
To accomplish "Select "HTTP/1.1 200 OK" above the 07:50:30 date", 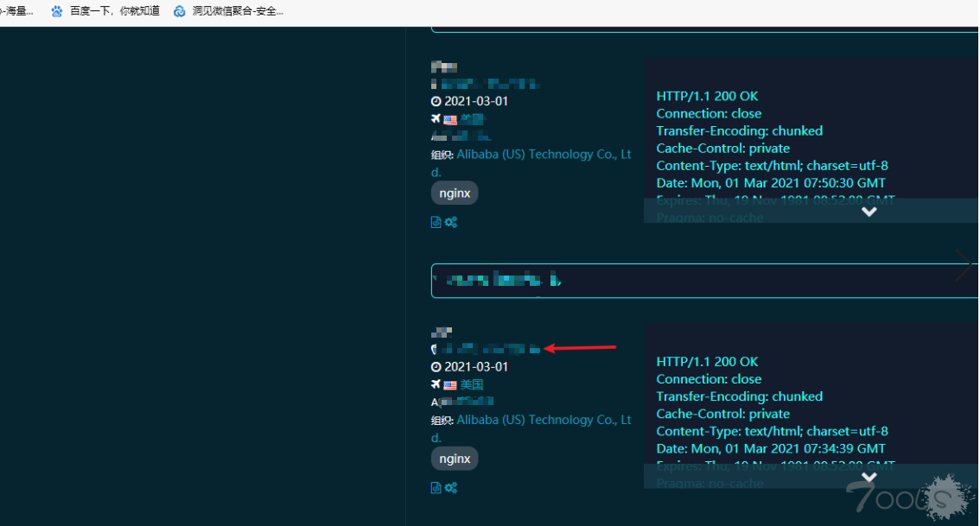I will (x=707, y=96).
